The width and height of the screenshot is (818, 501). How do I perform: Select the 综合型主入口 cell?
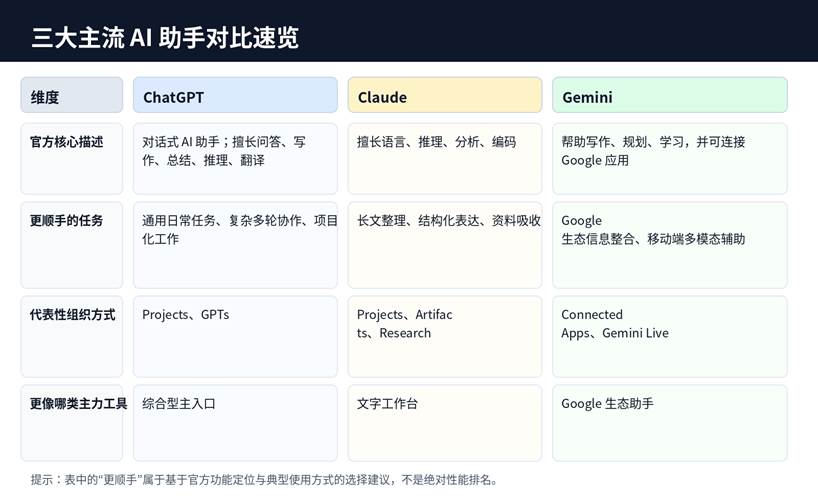(x=235, y=422)
